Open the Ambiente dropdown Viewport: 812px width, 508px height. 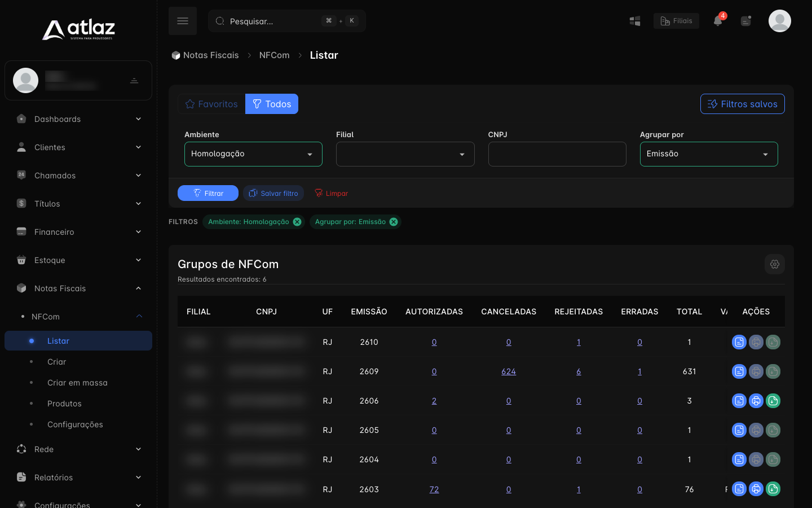253,154
